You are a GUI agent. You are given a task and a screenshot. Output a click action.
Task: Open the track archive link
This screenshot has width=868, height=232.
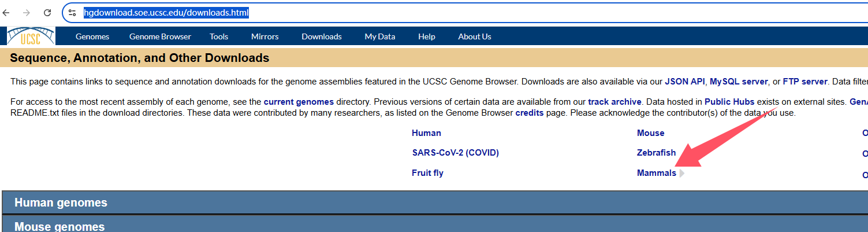click(614, 102)
